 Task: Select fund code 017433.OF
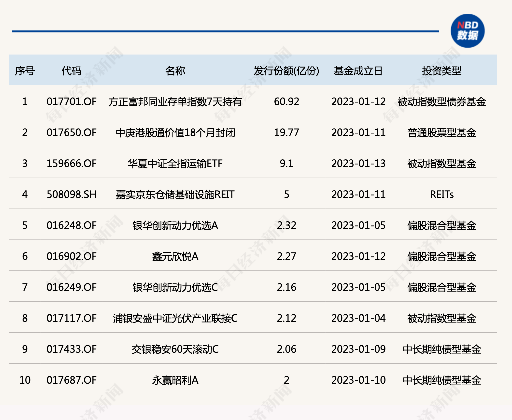(x=71, y=349)
